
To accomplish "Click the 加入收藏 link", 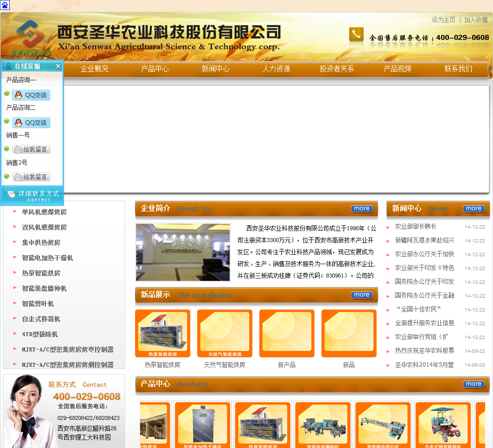I will point(476,20).
